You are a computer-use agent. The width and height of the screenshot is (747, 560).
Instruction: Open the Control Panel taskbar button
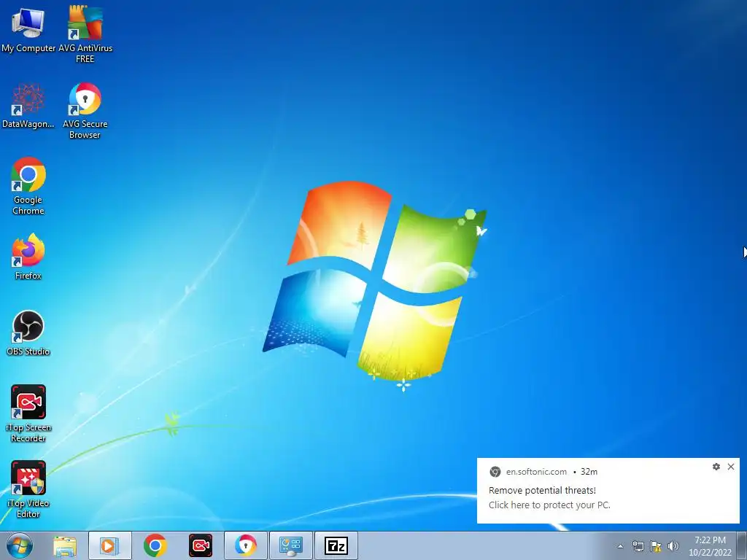(x=291, y=545)
